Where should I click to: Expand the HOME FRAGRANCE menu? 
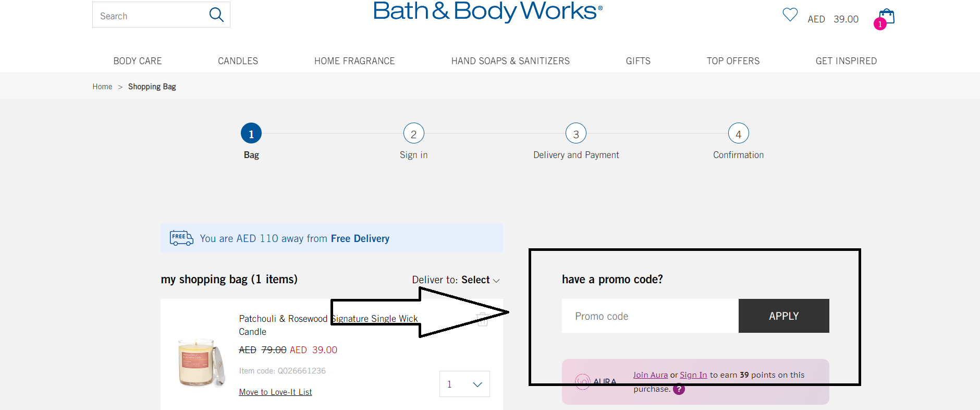coord(354,61)
